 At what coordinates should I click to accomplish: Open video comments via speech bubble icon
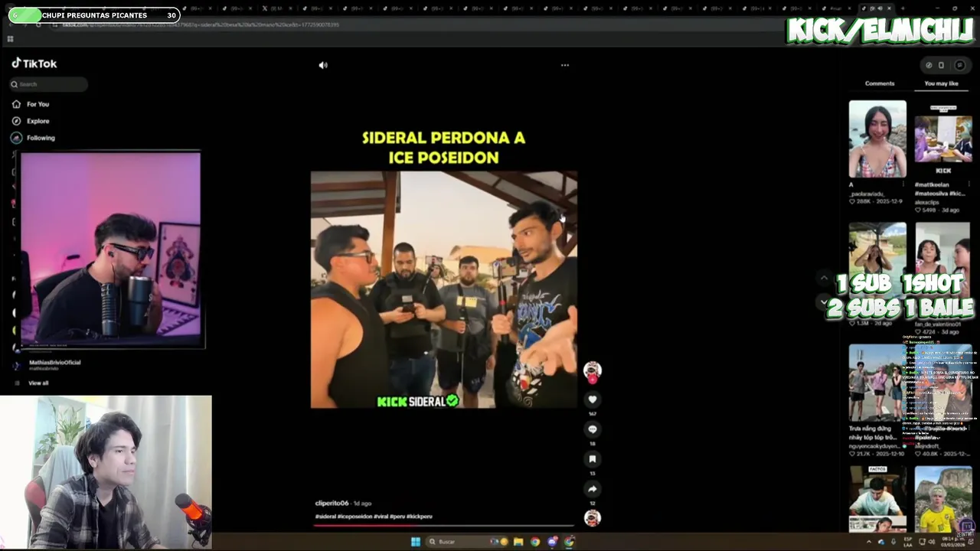pyautogui.click(x=593, y=429)
